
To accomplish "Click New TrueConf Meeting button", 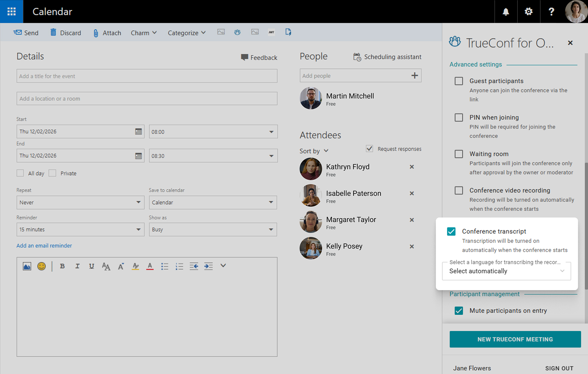I will coord(515,339).
